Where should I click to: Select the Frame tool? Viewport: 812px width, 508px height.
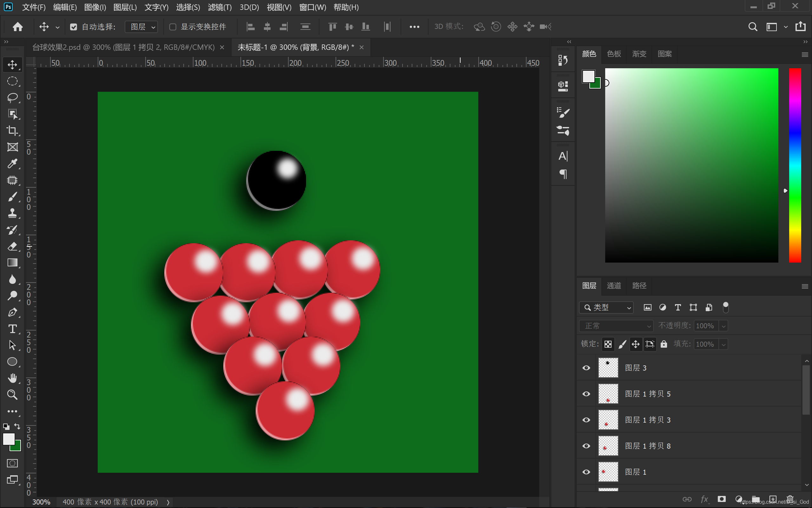point(12,147)
